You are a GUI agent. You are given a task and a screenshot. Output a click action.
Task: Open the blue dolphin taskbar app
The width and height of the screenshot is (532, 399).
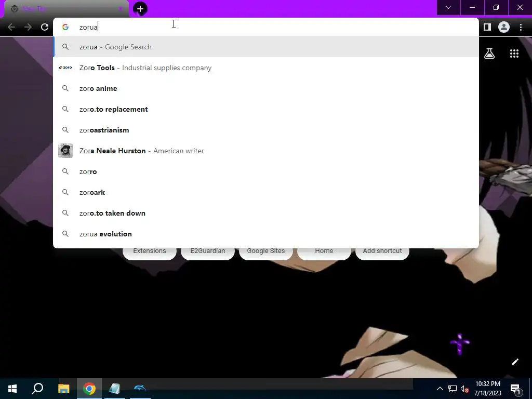(140, 389)
